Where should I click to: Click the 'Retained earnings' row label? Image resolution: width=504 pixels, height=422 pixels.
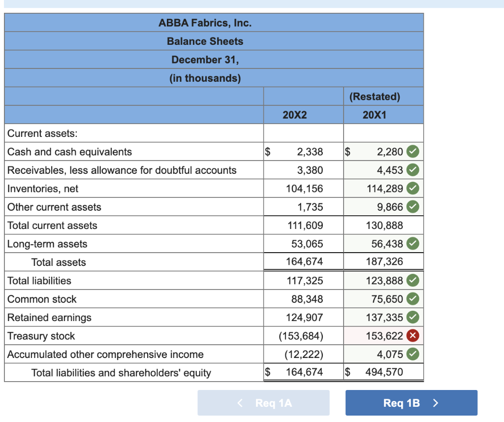click(x=49, y=318)
